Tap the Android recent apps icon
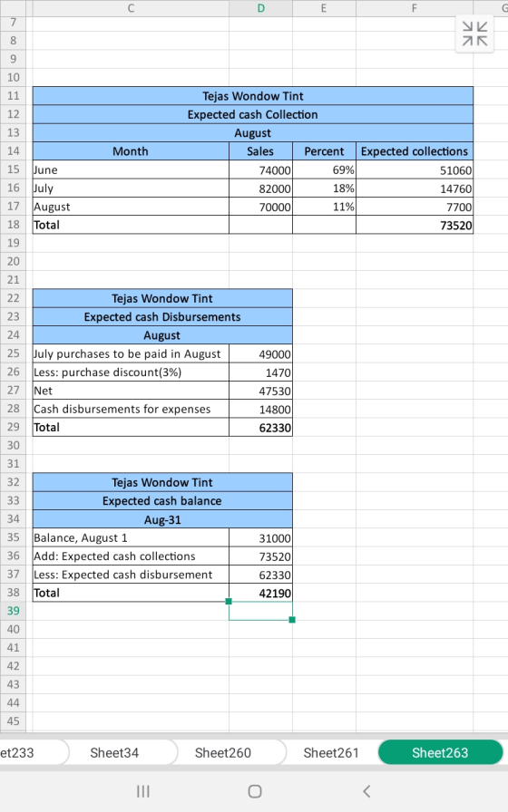Image resolution: width=508 pixels, height=812 pixels. pos(143,791)
